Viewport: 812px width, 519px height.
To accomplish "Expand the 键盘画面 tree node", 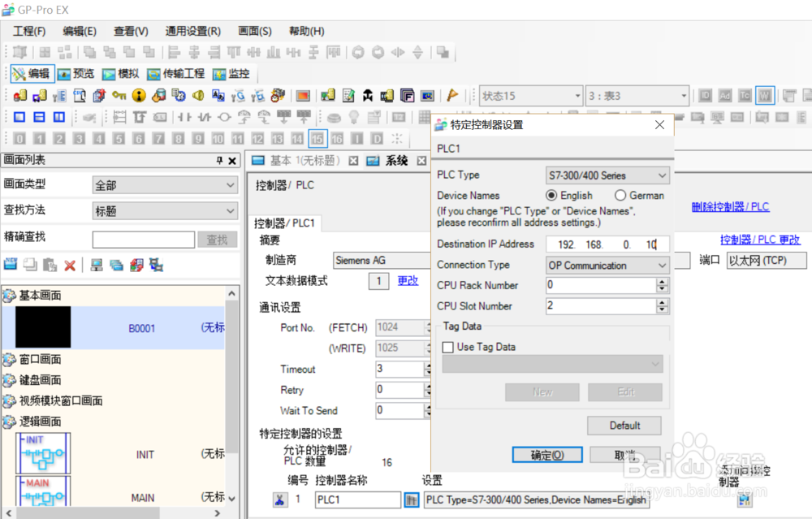I will point(9,379).
